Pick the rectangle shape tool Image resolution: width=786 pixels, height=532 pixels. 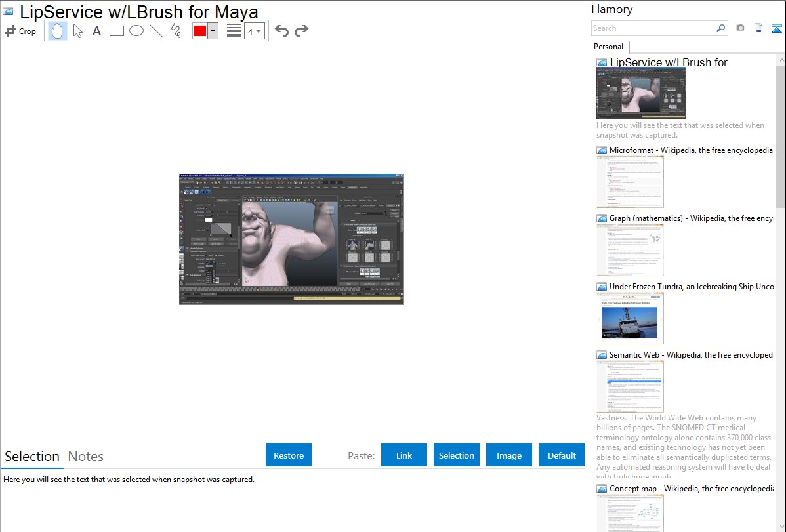click(x=117, y=31)
